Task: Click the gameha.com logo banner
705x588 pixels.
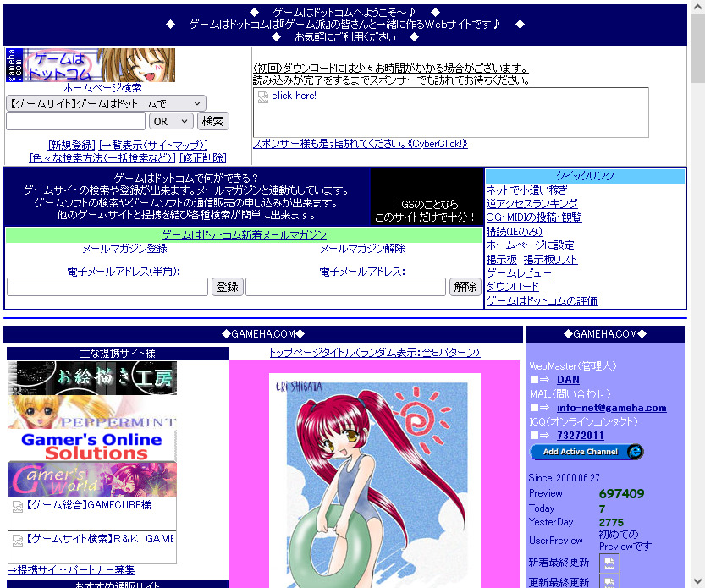Action: click(91, 65)
